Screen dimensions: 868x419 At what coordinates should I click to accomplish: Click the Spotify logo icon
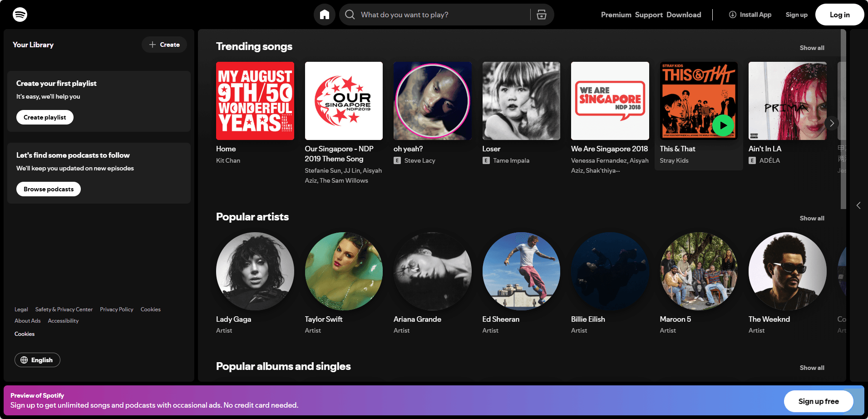click(20, 15)
